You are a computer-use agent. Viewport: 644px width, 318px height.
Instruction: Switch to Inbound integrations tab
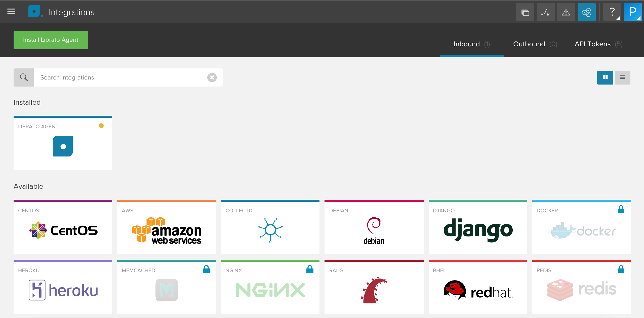[x=471, y=44]
